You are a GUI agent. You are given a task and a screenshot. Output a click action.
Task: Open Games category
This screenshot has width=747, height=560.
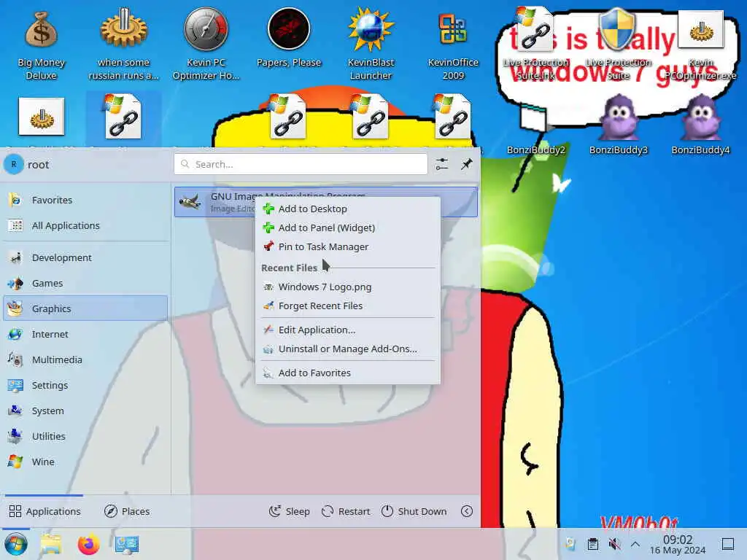point(86,283)
